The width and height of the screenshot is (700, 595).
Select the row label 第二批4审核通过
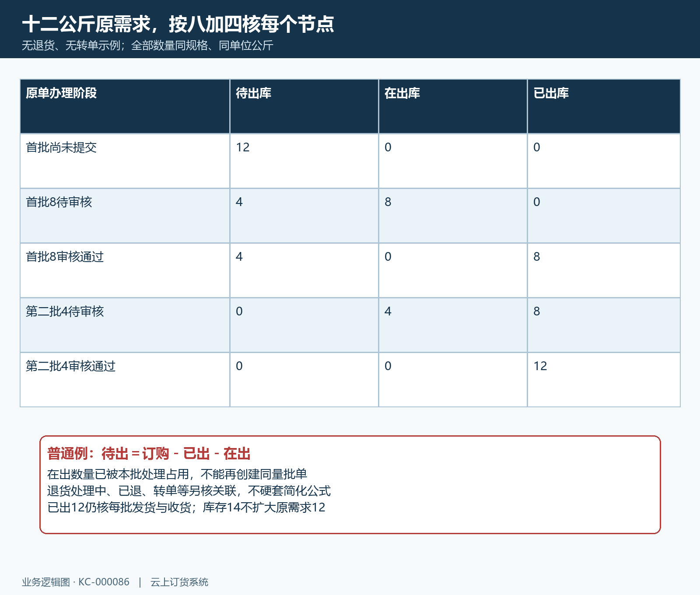pos(71,366)
